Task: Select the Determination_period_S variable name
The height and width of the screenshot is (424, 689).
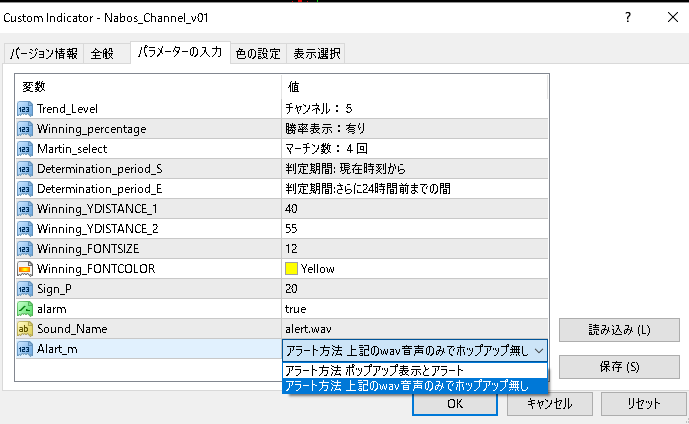Action: click(99, 169)
